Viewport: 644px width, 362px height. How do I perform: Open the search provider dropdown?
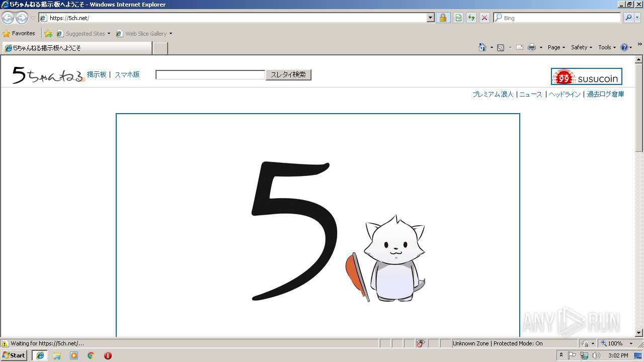tap(638, 18)
